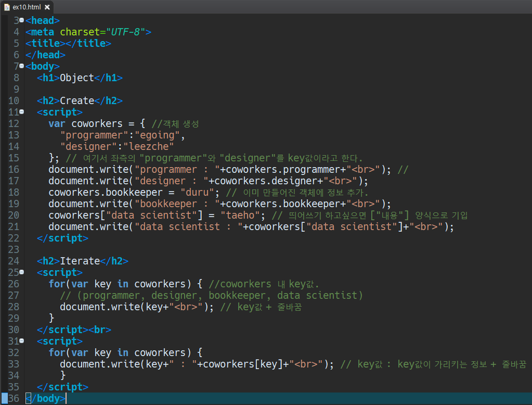Click the h1 Object heading text

coord(77,78)
